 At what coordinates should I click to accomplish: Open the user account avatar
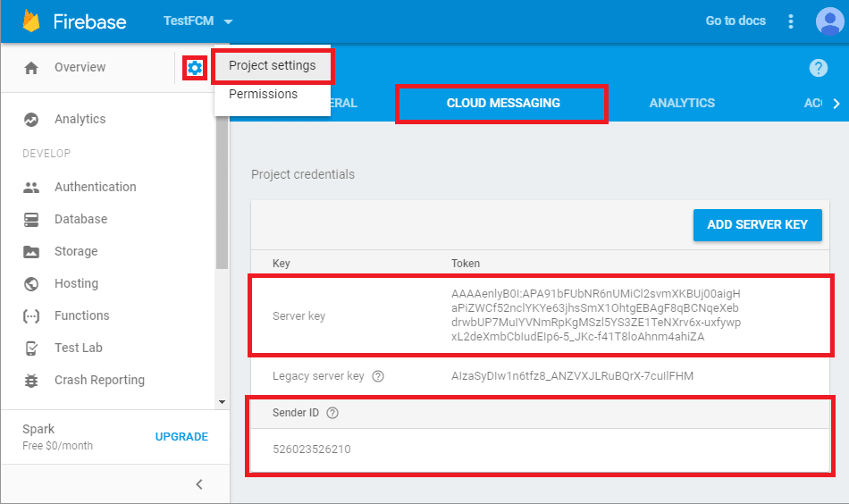pos(829,21)
